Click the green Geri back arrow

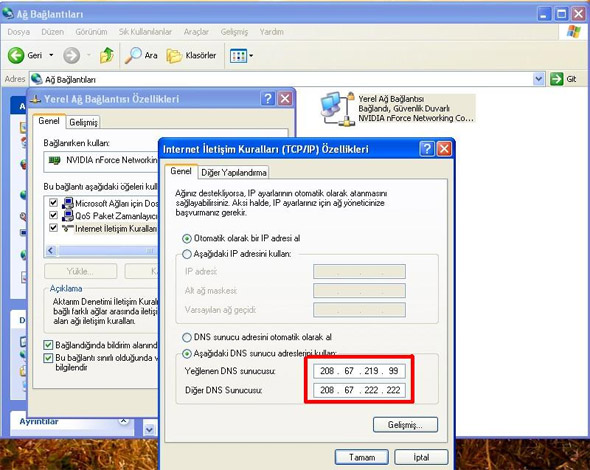[16, 56]
